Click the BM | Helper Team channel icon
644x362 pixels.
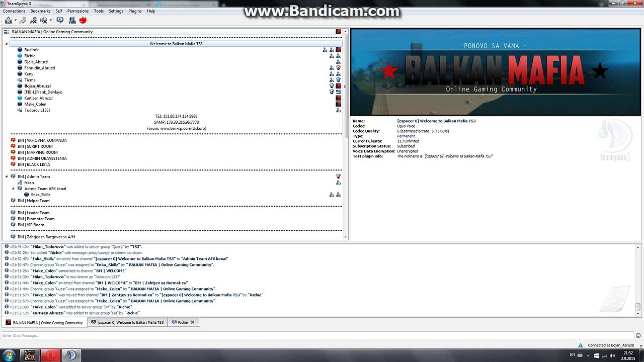click(x=13, y=201)
